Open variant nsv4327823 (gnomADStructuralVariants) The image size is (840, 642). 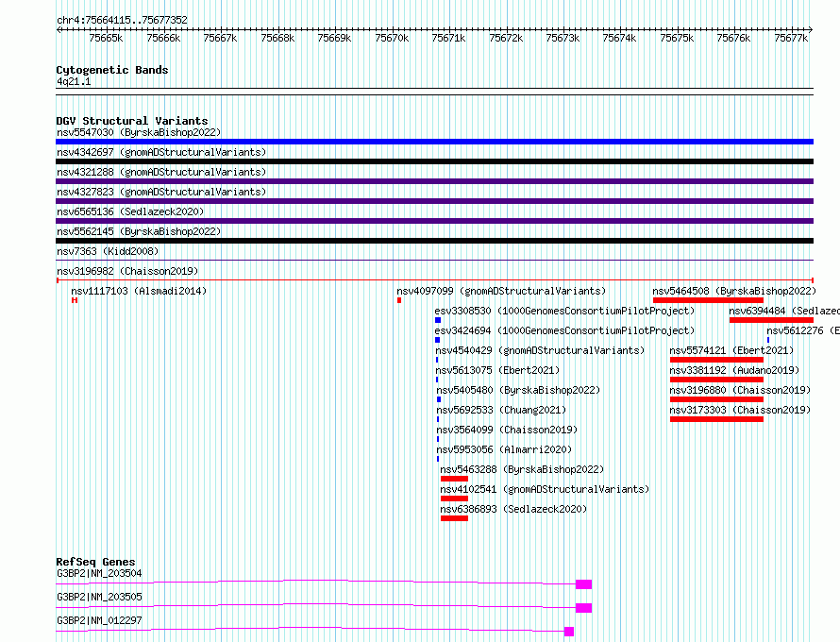(161, 192)
